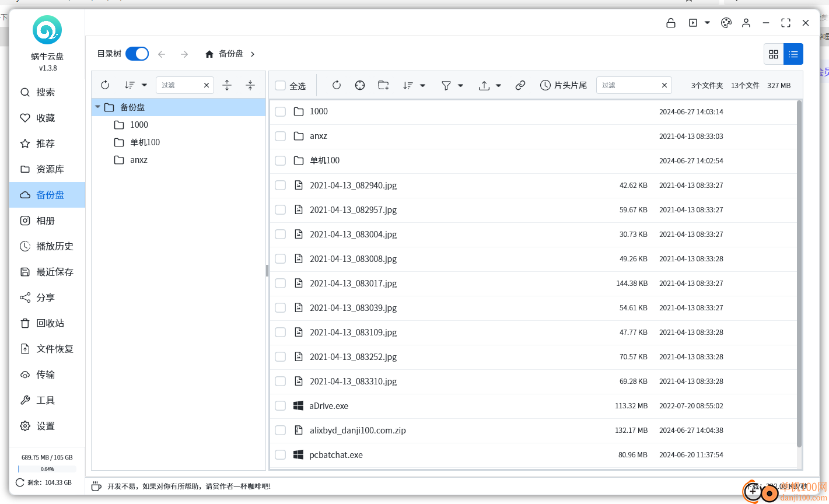Click the lock icon in title bar
This screenshot has width=829, height=504.
click(671, 23)
